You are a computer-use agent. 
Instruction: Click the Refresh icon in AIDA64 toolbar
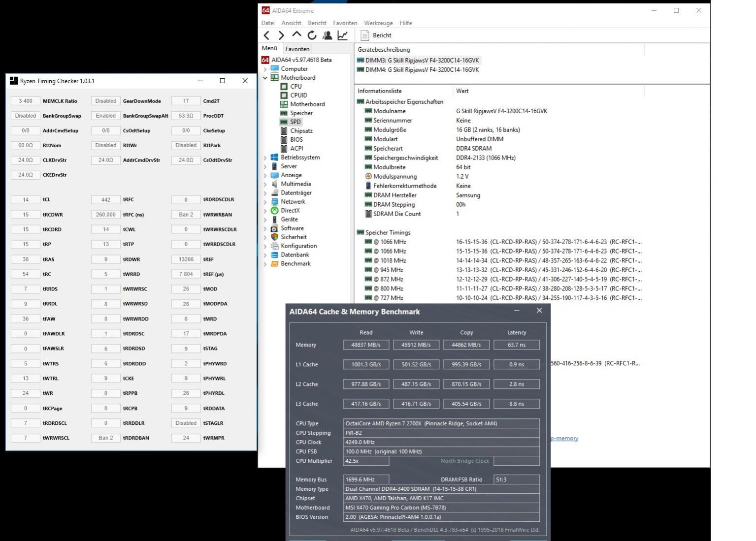click(x=312, y=35)
